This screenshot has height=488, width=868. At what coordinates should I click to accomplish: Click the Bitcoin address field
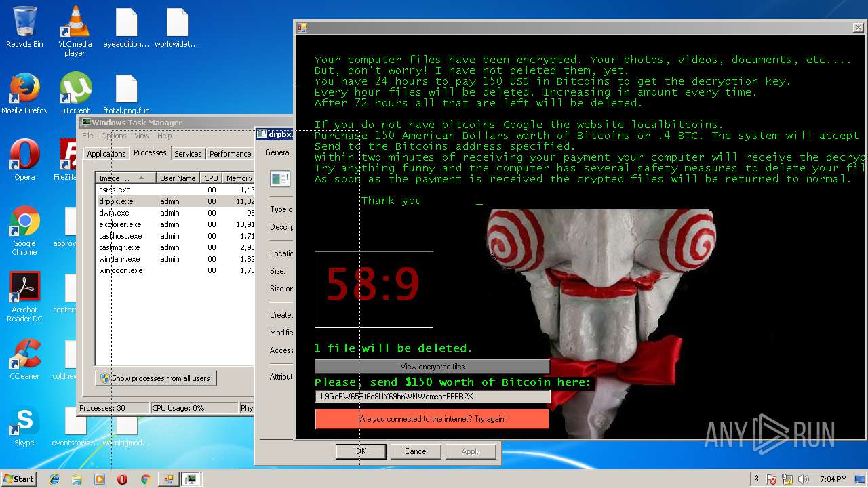(432, 396)
